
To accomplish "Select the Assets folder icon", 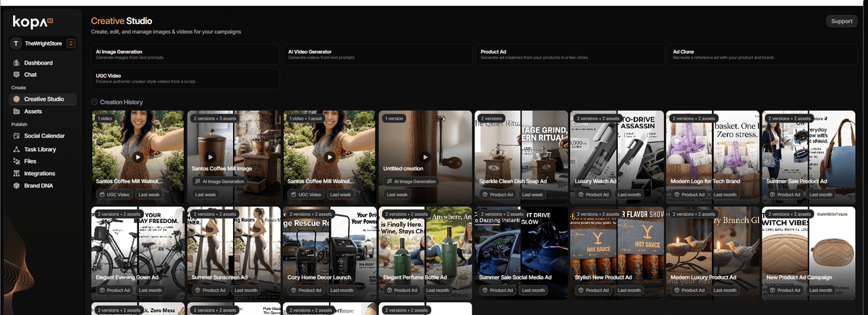I will (17, 112).
